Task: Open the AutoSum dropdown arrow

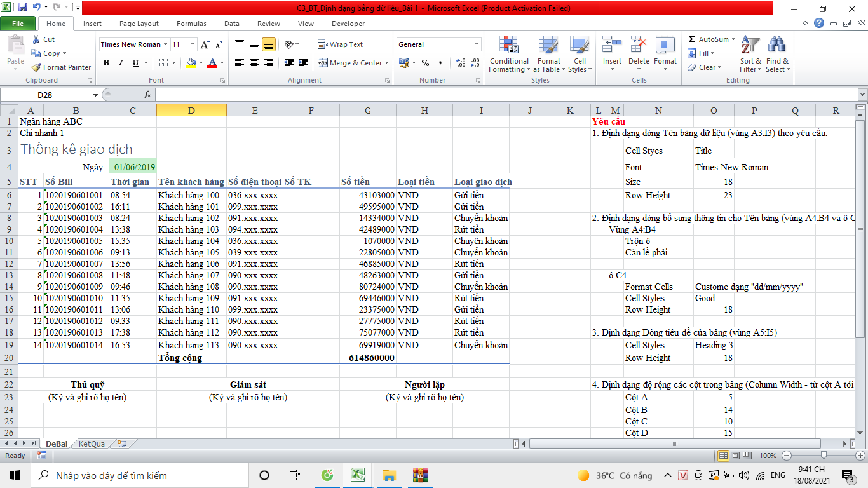Action: coord(733,39)
